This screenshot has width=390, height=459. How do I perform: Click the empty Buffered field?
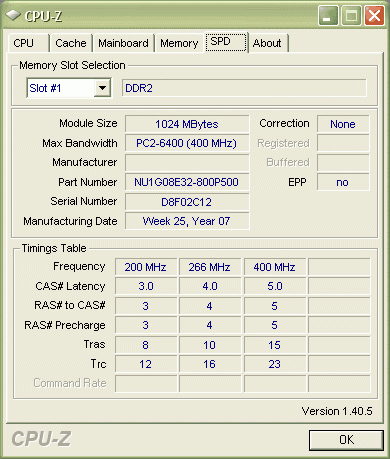click(343, 163)
